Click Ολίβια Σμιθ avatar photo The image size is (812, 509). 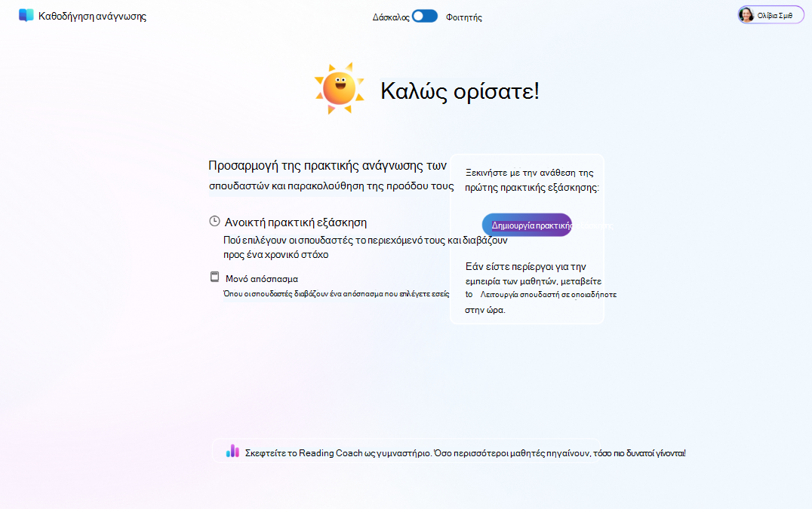pos(746,15)
